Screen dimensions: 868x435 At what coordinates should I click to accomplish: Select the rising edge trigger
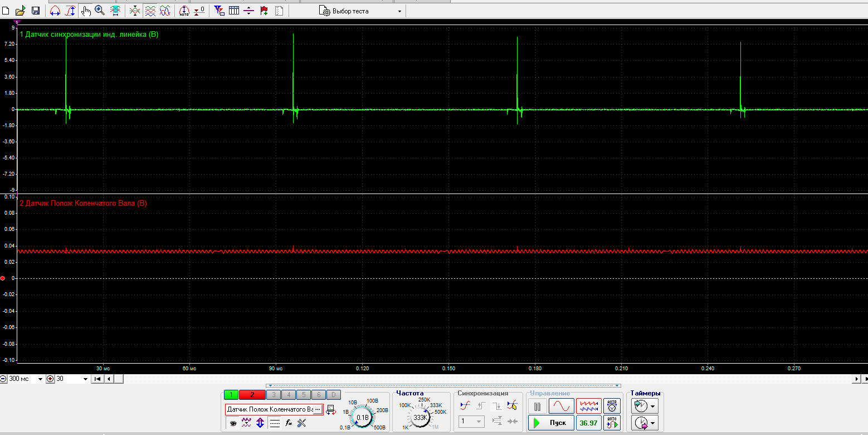[481, 405]
